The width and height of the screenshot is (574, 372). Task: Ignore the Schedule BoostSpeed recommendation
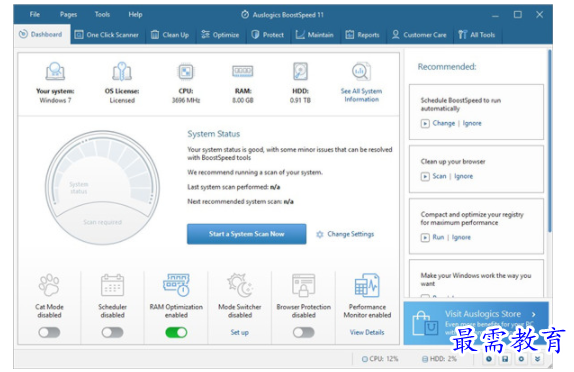click(x=472, y=123)
